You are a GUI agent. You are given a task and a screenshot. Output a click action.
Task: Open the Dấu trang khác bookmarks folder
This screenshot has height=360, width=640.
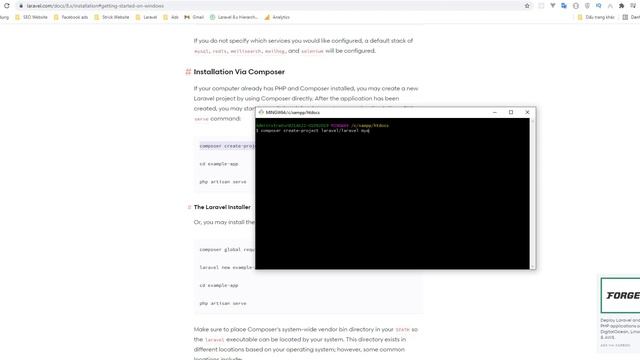pyautogui.click(x=596, y=17)
